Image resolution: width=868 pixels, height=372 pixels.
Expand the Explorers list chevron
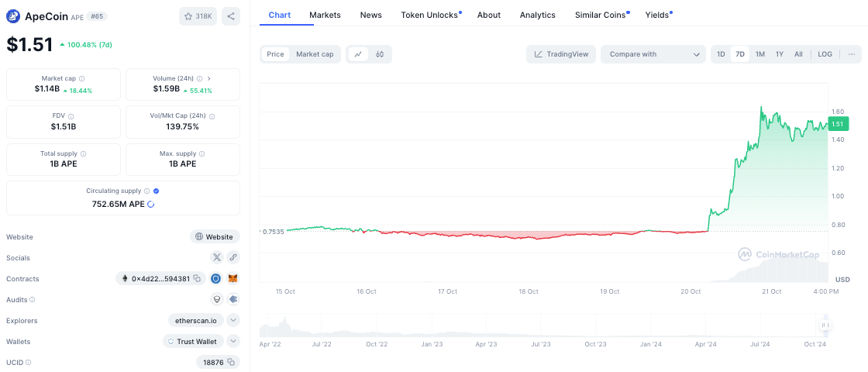coord(233,320)
